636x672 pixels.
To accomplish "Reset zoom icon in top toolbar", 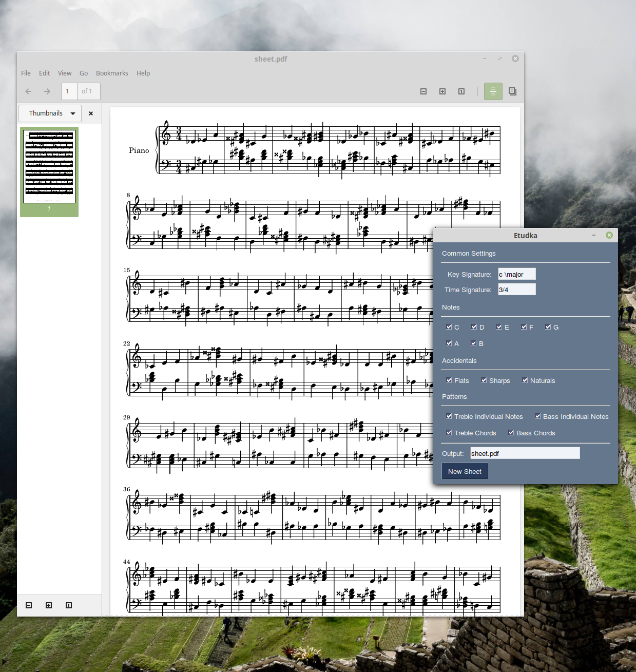I will 461,91.
